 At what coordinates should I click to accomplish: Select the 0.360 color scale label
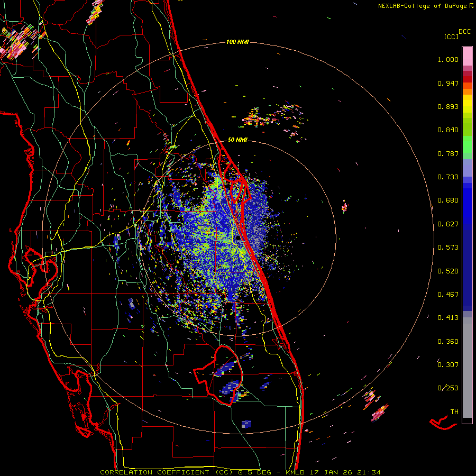[448, 342]
